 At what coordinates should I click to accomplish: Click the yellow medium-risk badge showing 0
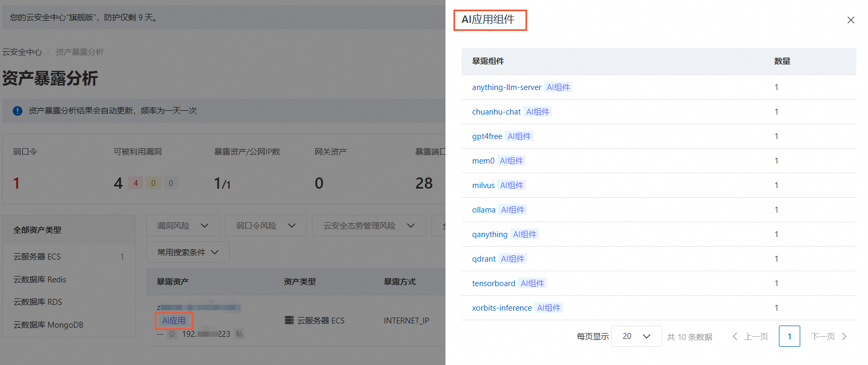(x=153, y=183)
